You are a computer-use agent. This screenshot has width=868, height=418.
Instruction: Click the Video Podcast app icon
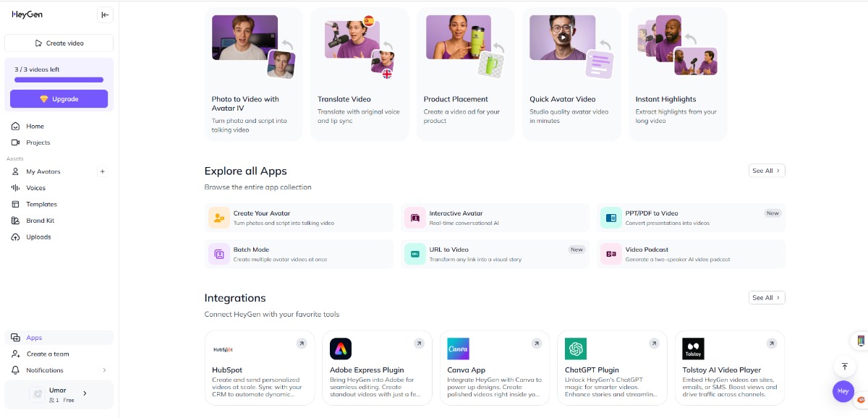point(611,254)
